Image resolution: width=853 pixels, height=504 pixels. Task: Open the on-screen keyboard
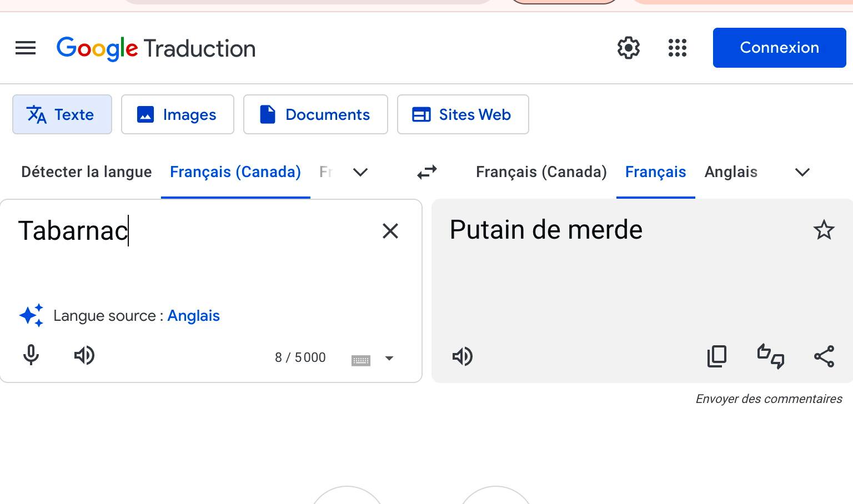coord(362,360)
